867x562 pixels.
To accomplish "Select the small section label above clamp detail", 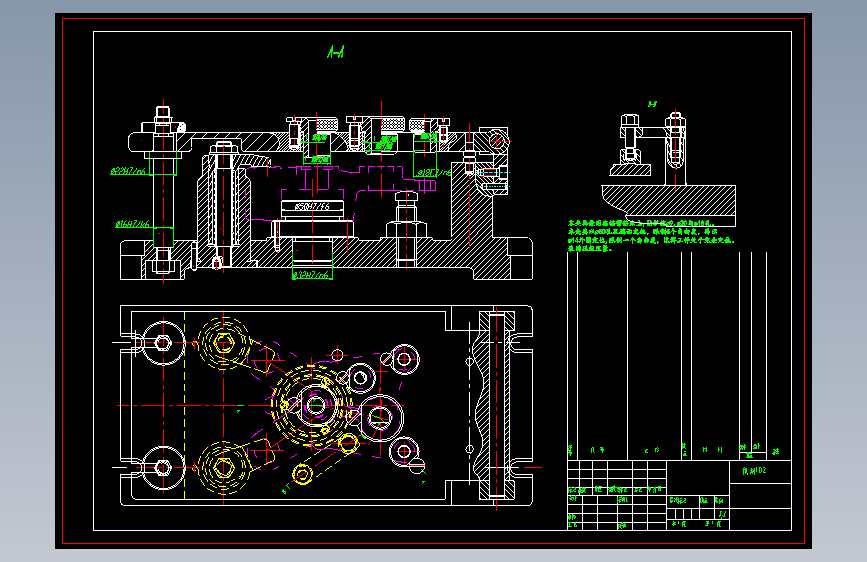I will (x=652, y=103).
